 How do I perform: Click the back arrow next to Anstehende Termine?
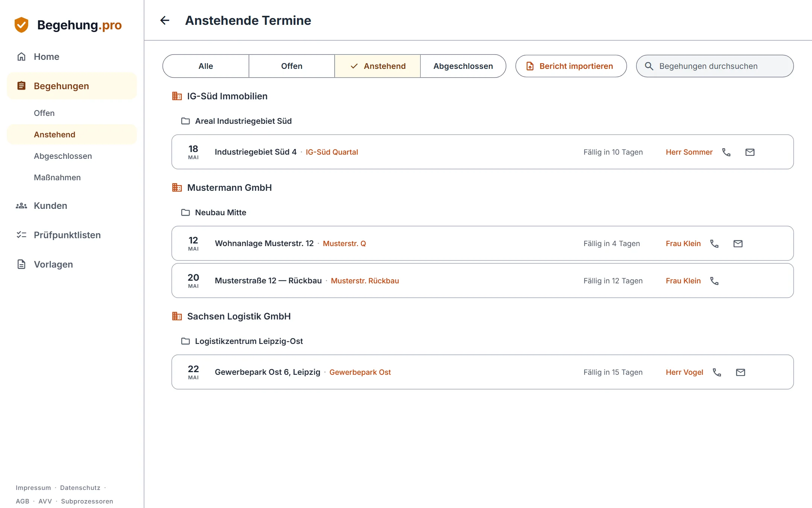tap(165, 20)
